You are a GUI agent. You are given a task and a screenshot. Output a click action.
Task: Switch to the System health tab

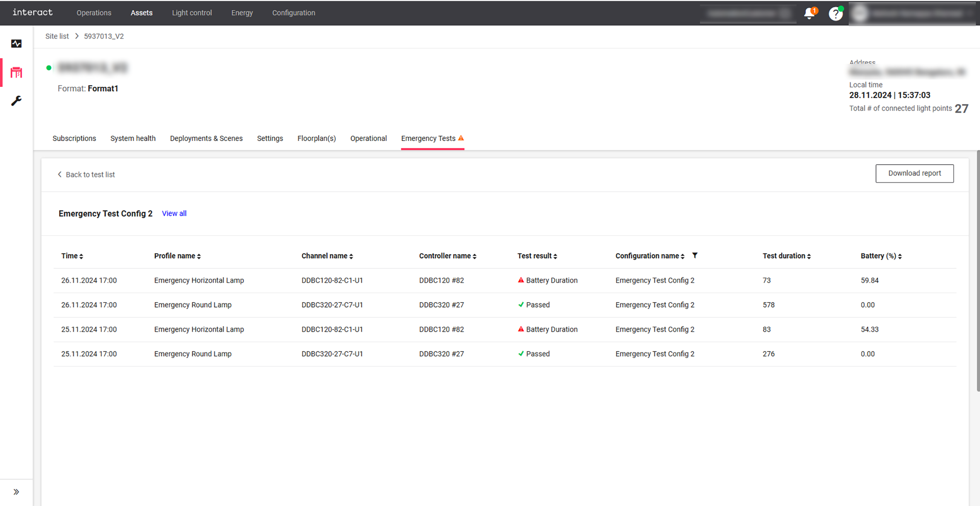point(133,138)
